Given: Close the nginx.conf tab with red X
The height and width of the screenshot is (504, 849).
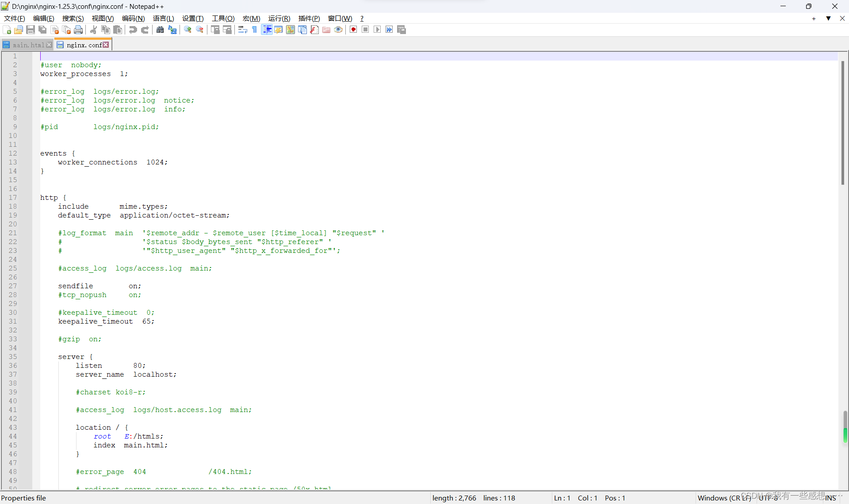Looking at the screenshot, I should point(106,45).
